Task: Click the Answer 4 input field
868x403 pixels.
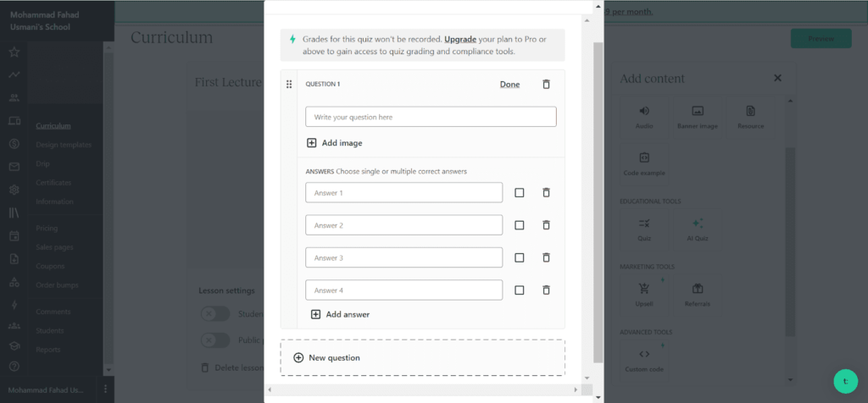Action: coord(404,290)
